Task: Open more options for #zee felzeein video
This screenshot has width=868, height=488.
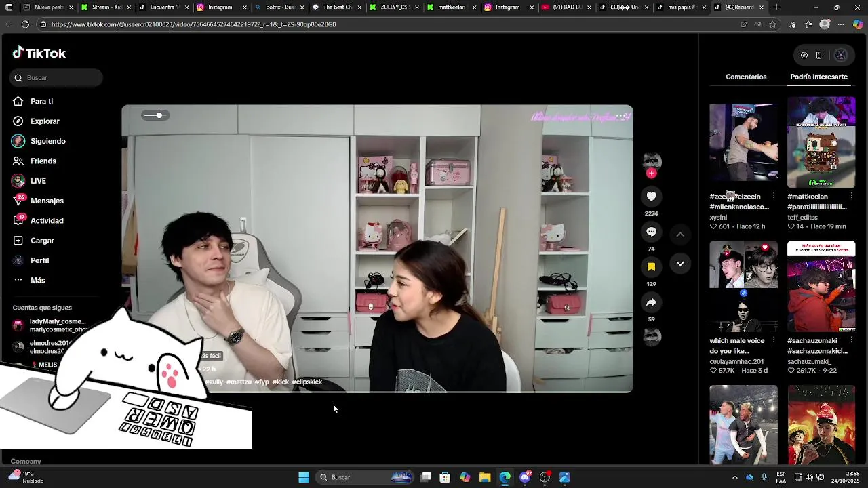Action: 774,197
